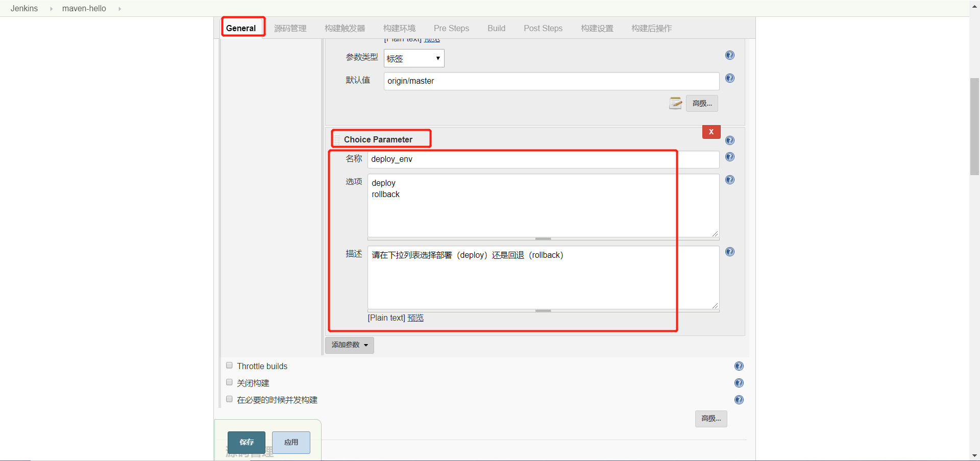The height and width of the screenshot is (461, 980).
Task: Open help for deploy_env name field
Action: click(x=730, y=157)
